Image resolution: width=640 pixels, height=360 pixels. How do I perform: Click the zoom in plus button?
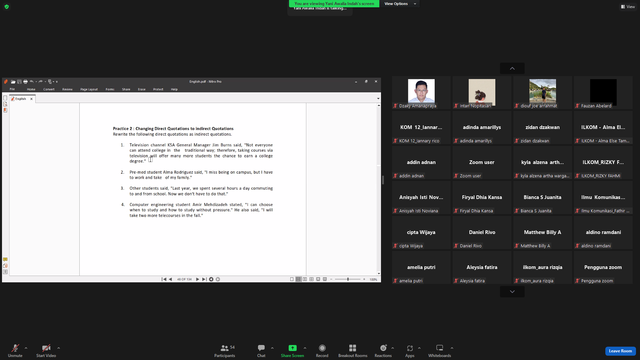(364, 279)
